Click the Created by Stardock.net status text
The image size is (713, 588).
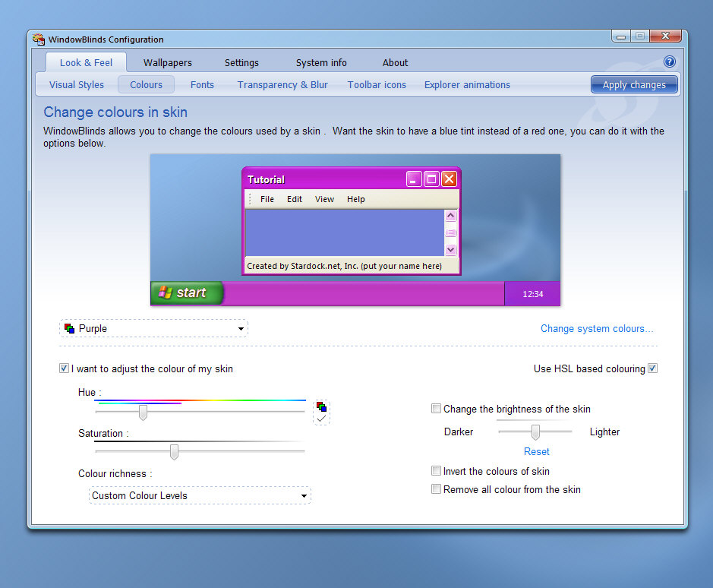[344, 266]
